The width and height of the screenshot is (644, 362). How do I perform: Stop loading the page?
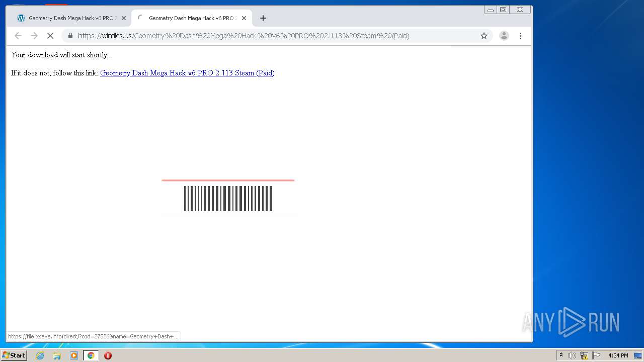[x=50, y=36]
